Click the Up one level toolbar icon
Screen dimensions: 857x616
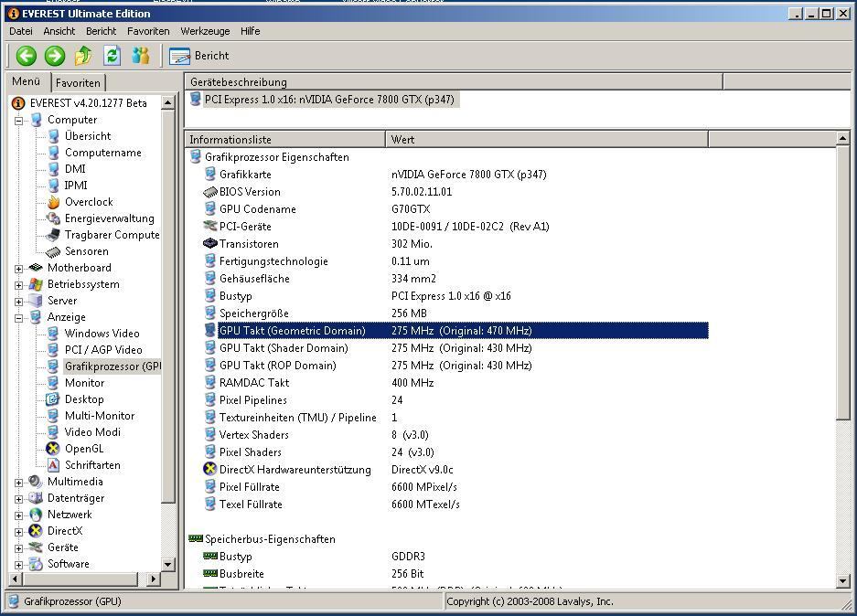(83, 55)
